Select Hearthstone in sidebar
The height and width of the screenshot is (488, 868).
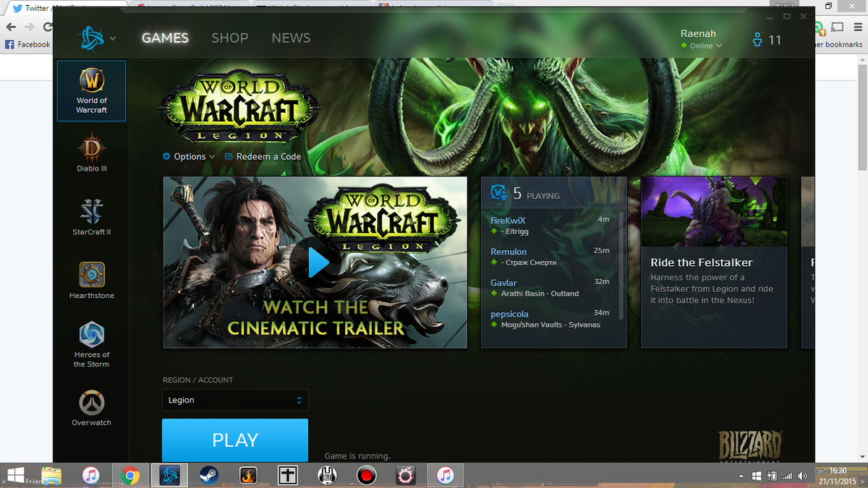point(92,281)
